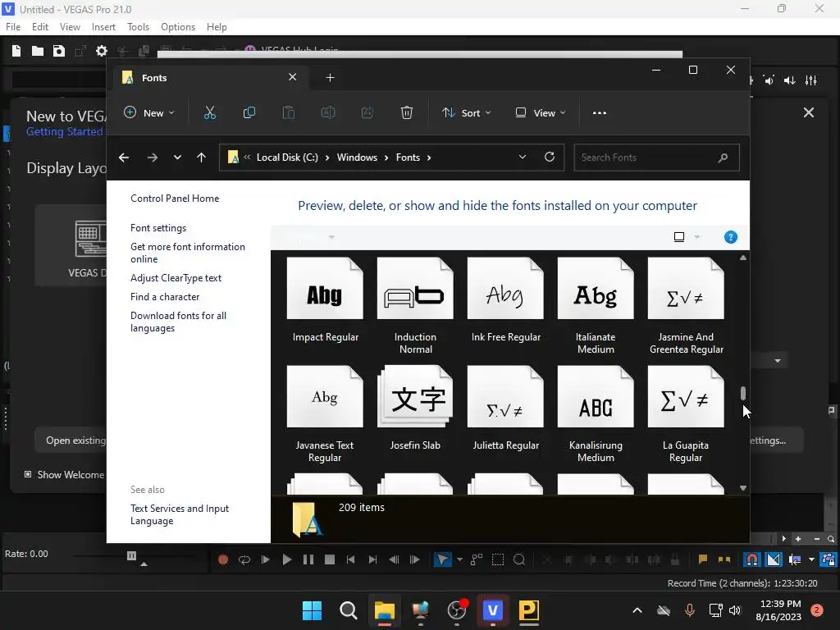
Task: Open the View dropdown
Action: click(x=540, y=113)
